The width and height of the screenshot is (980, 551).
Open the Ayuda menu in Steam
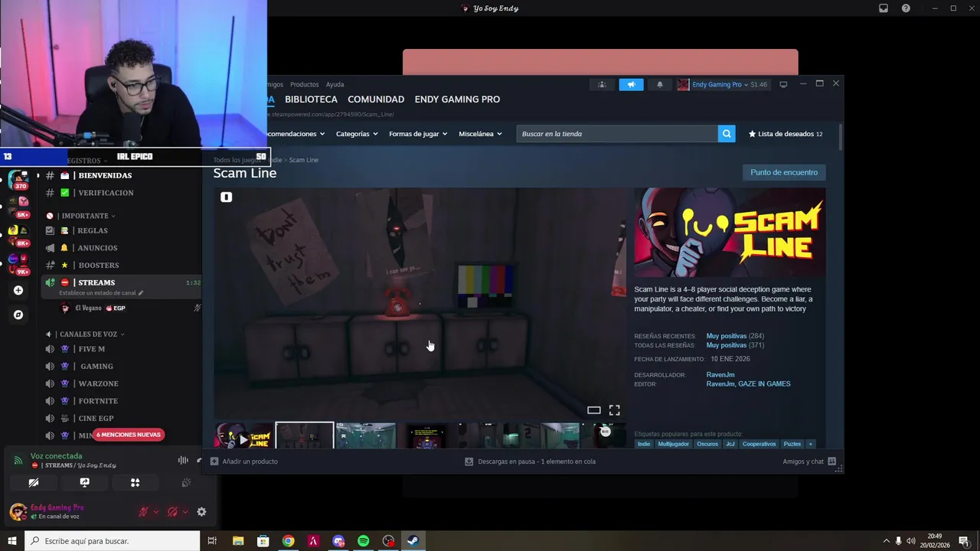click(x=335, y=84)
